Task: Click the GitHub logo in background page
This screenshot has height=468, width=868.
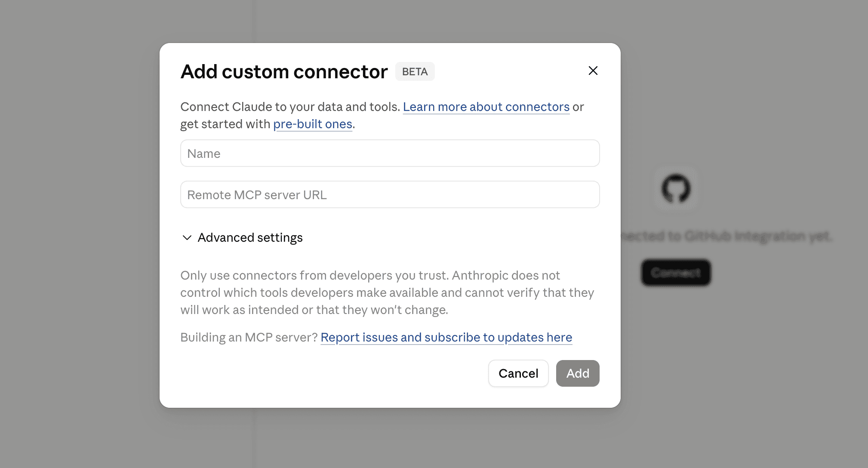Action: (x=676, y=188)
